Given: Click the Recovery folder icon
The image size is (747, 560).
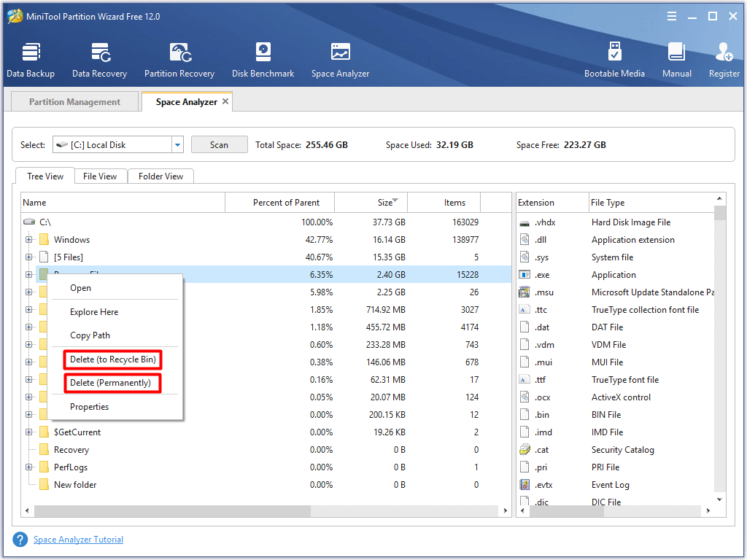Looking at the screenshot, I should [44, 449].
